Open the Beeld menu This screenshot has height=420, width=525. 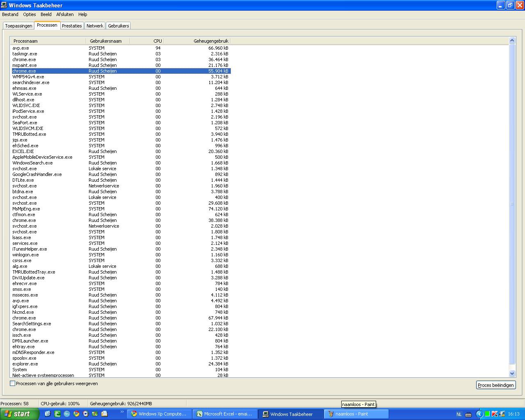46,14
